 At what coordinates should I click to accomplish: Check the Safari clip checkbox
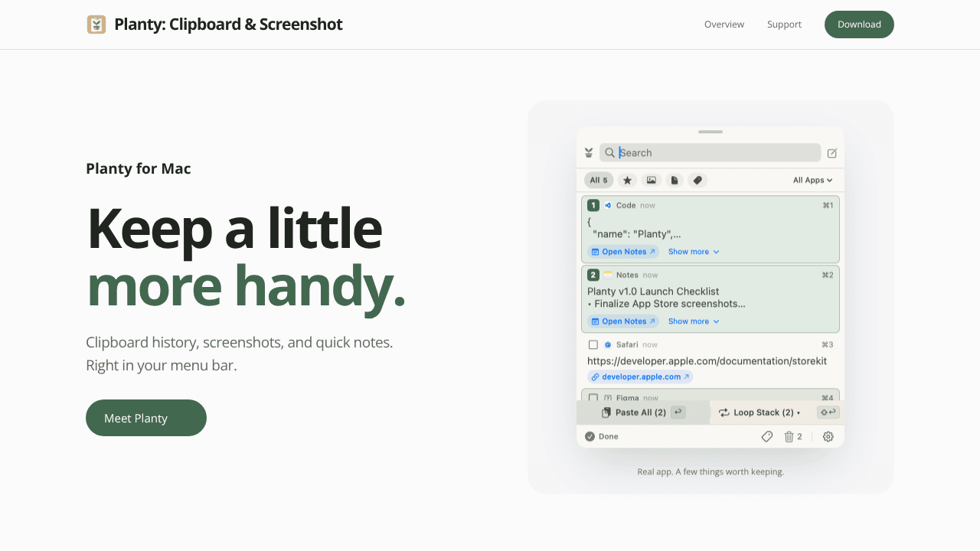[593, 344]
